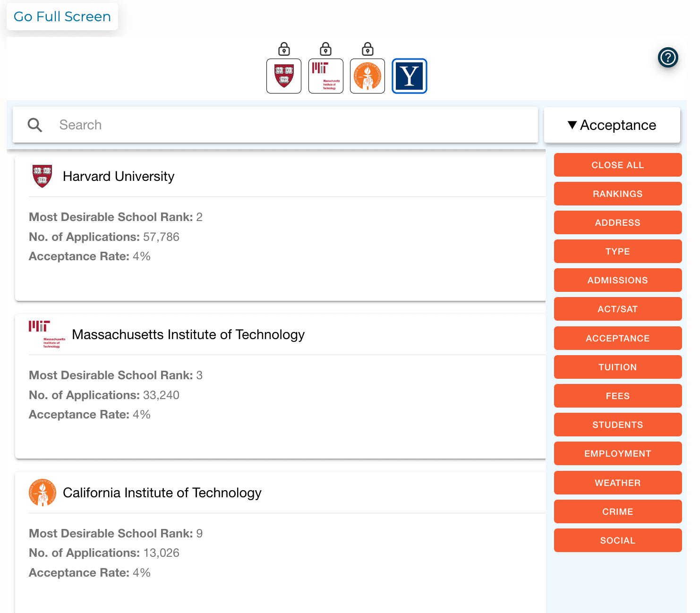The width and height of the screenshot is (700, 613).
Task: Open the ADDRESS category
Action: point(618,222)
